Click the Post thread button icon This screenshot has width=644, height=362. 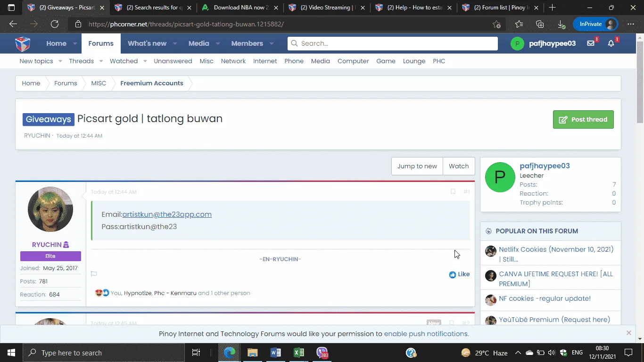point(563,120)
